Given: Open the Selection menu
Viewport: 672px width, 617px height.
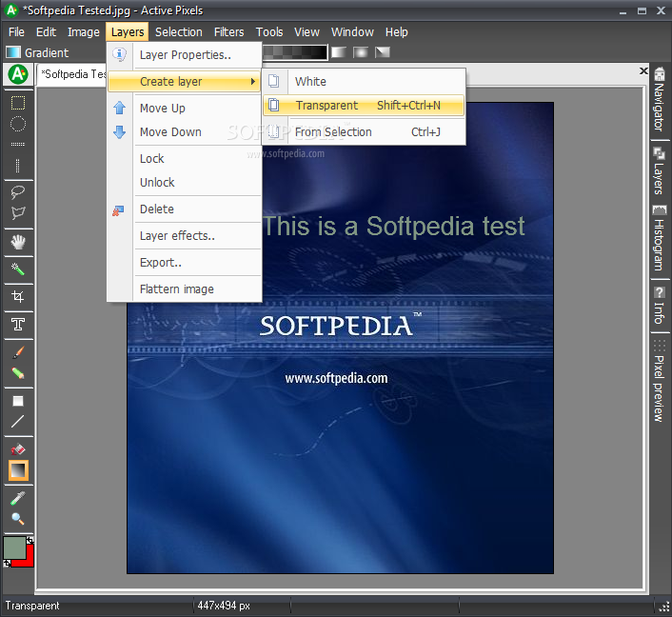Looking at the screenshot, I should (x=179, y=32).
